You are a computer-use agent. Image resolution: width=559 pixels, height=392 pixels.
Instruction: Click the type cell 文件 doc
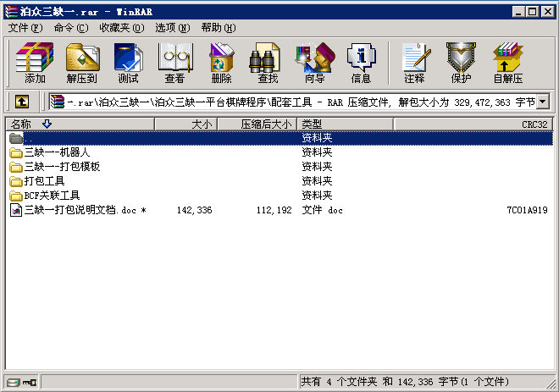323,210
